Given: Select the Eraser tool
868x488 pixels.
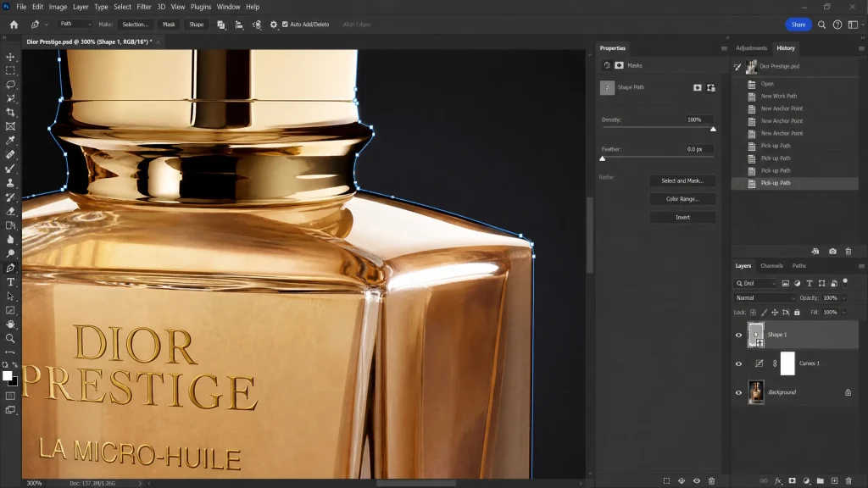Looking at the screenshot, I should click(x=10, y=211).
